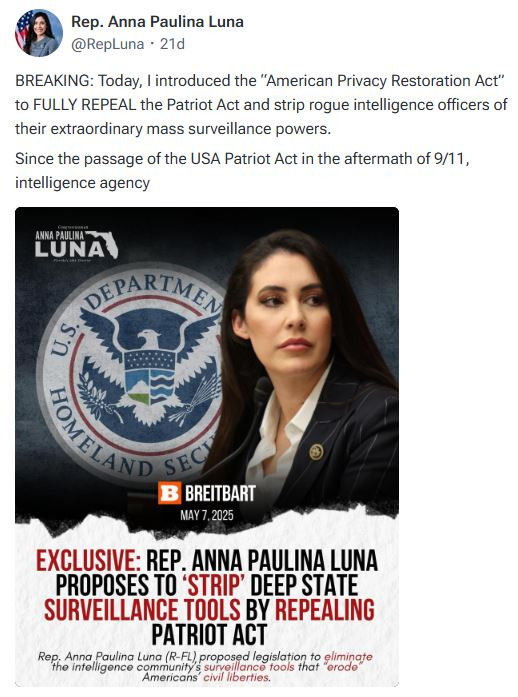Click the 'BREITBART' wordmark text

tap(220, 493)
